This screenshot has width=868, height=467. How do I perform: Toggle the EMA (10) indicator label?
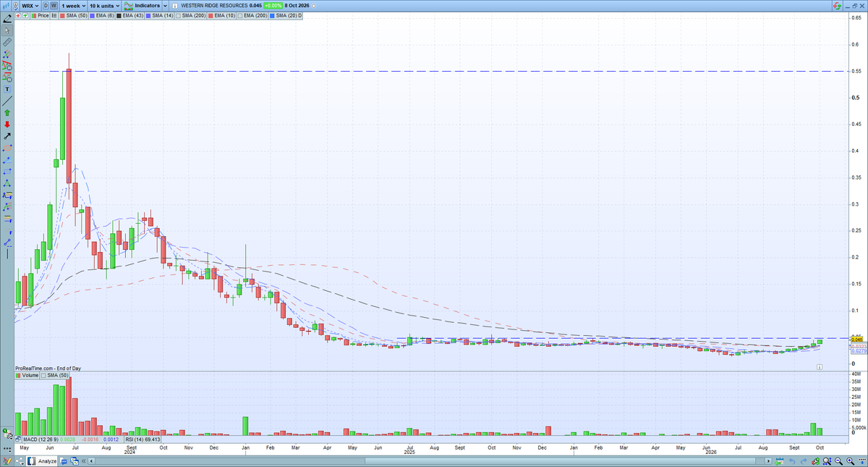(222, 16)
